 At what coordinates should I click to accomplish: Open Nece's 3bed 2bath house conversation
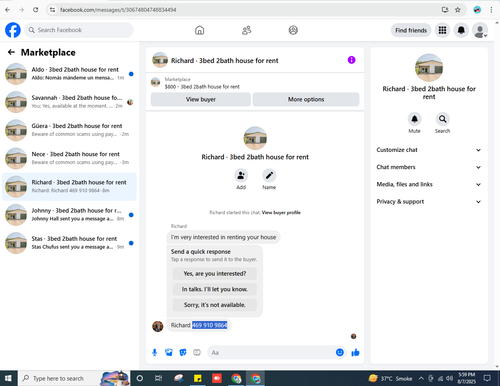coord(69,158)
